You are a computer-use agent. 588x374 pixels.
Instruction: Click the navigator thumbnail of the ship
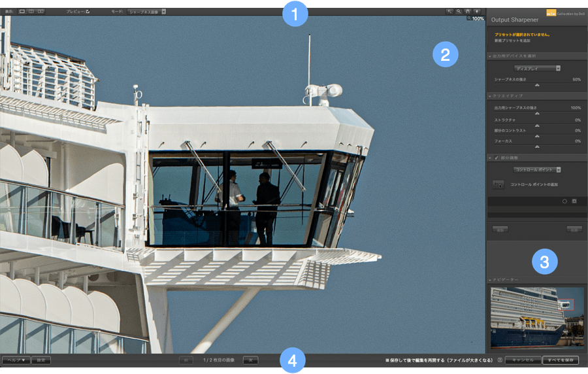click(537, 318)
